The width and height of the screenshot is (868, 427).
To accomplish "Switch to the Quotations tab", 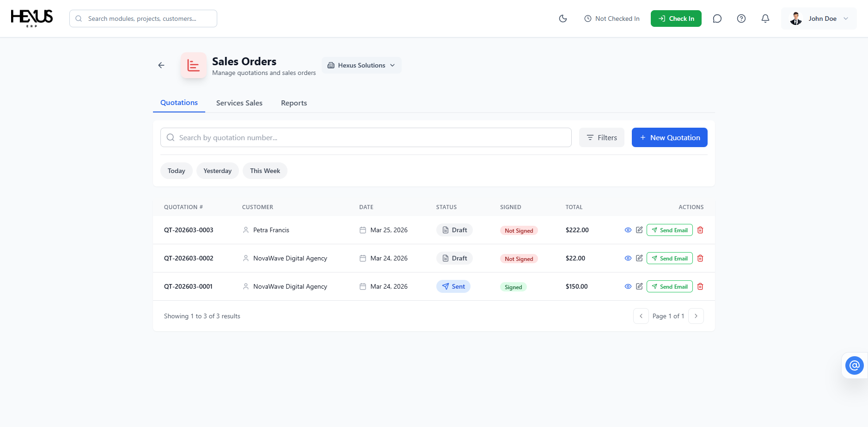I will (x=179, y=103).
